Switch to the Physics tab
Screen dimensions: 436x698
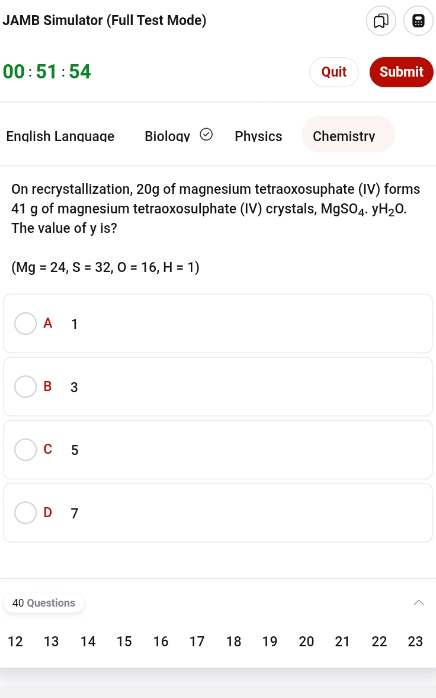point(258,136)
